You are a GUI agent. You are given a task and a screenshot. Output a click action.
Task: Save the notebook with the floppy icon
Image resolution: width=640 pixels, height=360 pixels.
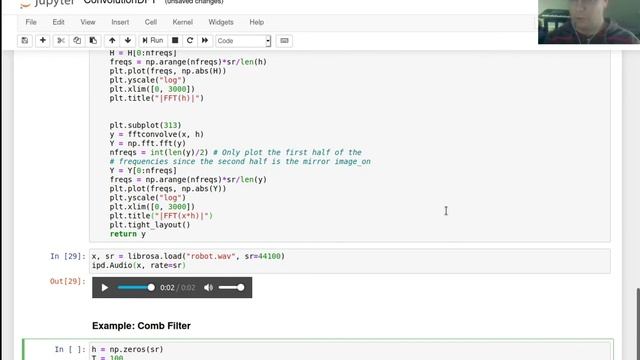coord(25,41)
